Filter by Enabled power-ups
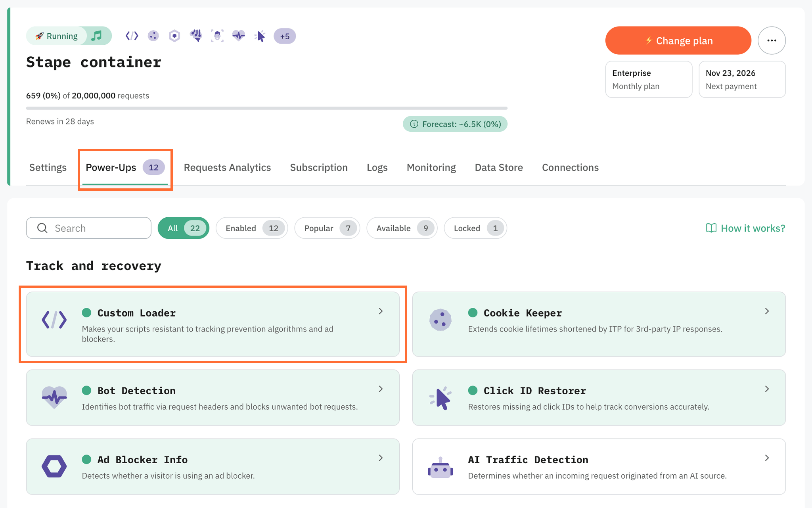This screenshot has width=812, height=508. [252, 228]
